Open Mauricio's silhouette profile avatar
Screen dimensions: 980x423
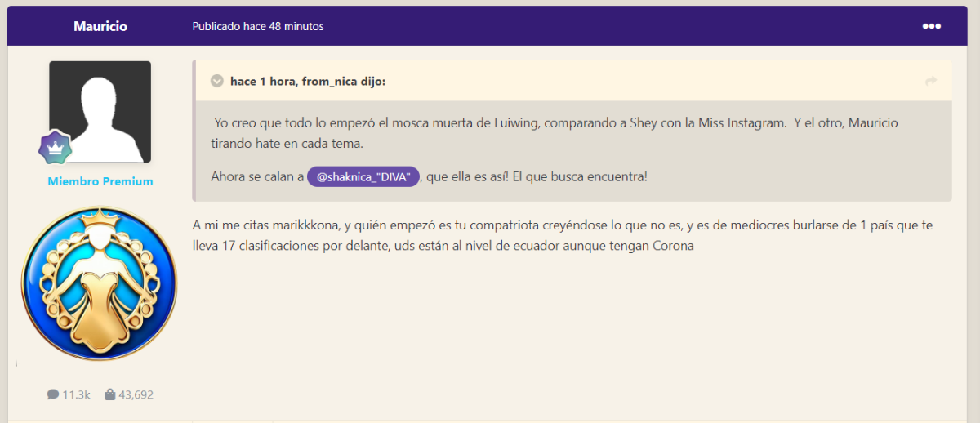tap(100, 111)
